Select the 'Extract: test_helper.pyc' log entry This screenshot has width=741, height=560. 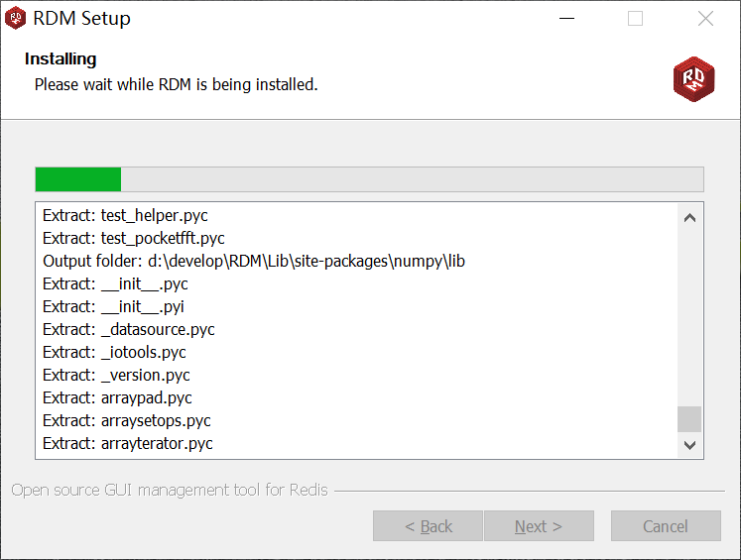pos(125,215)
